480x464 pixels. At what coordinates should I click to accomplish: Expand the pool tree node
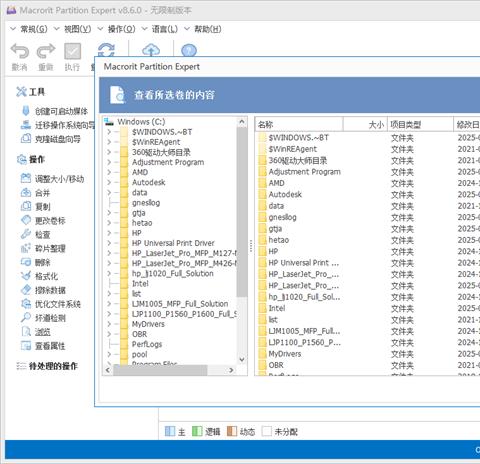(109, 354)
